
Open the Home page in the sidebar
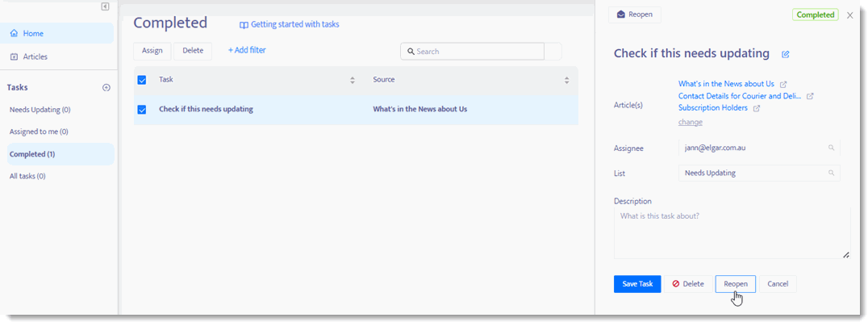[x=58, y=33]
